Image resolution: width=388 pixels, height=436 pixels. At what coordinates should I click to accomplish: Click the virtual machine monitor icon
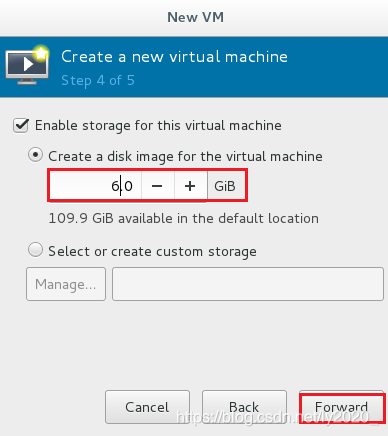click(x=28, y=64)
